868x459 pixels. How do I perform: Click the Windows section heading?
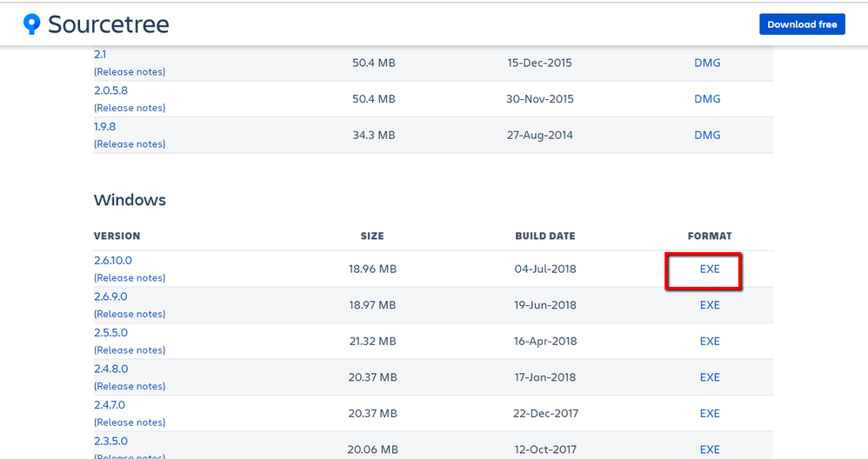[130, 200]
